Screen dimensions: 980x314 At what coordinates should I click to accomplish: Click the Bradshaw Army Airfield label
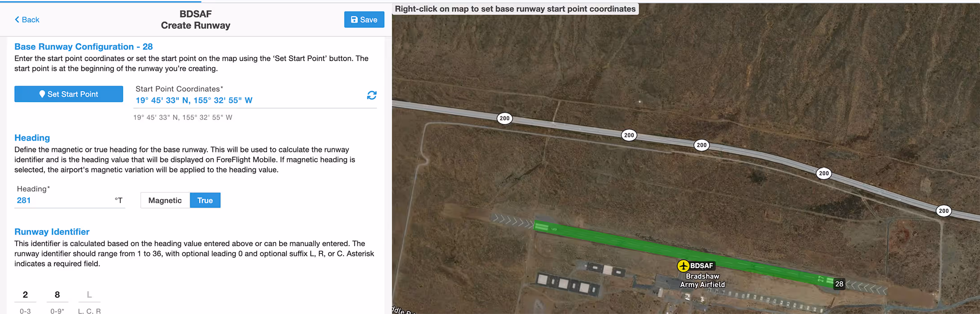tap(702, 280)
